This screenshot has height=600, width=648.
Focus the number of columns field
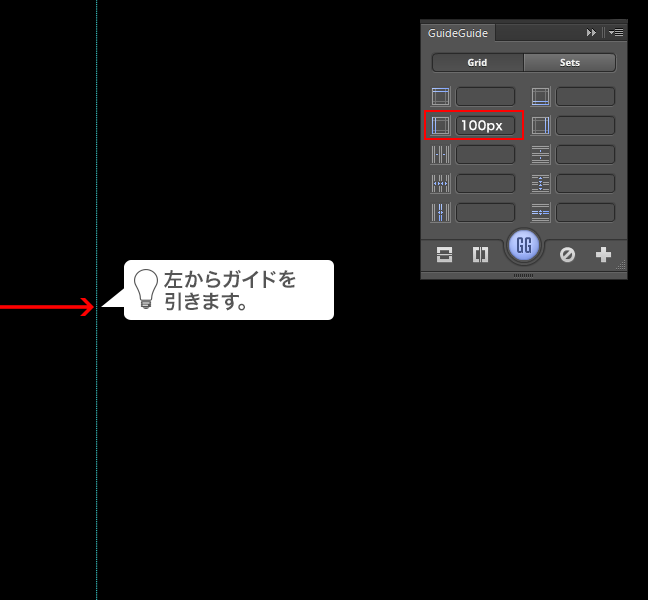click(485, 155)
